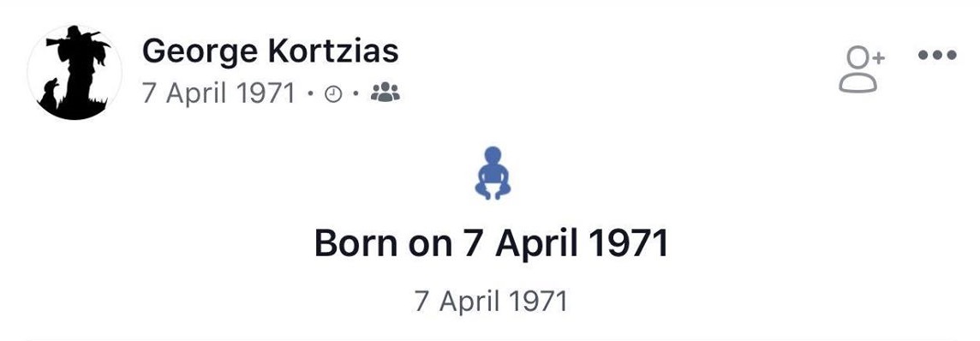Click the add friend icon
The width and height of the screenshot is (980, 341).
coord(861,70)
